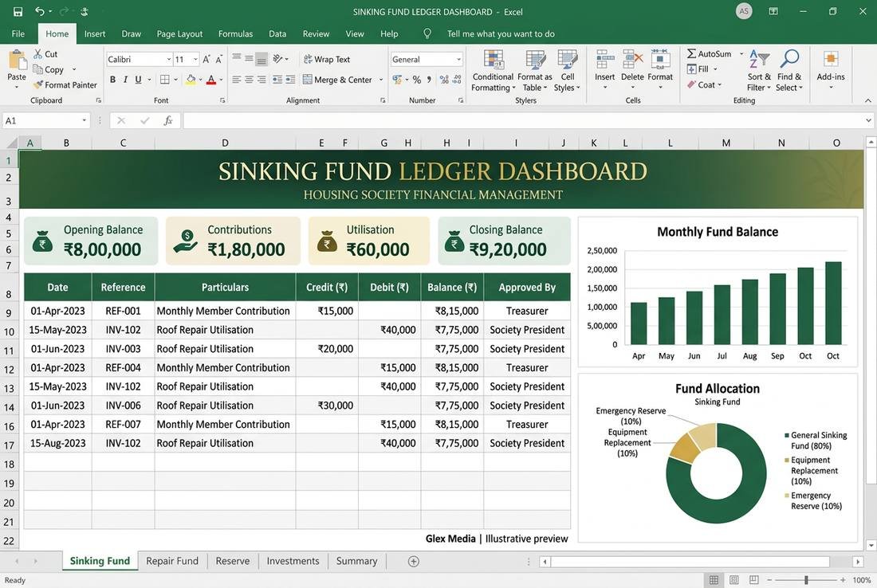Image resolution: width=877 pixels, height=588 pixels.
Task: Click the Paste clipboard icon
Action: tap(17, 61)
